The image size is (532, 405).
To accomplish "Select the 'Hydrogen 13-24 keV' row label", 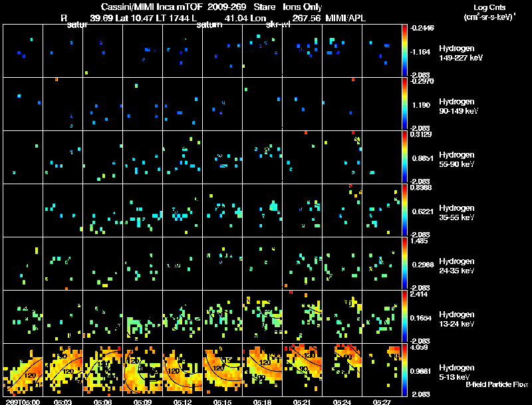I will (x=457, y=319).
